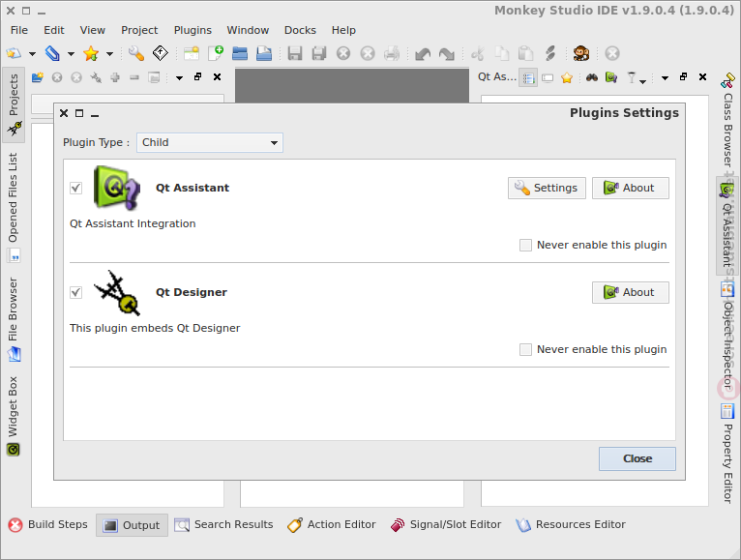741x560 pixels.
Task: Select the Widget Box side tab
Action: pyautogui.click(x=14, y=417)
